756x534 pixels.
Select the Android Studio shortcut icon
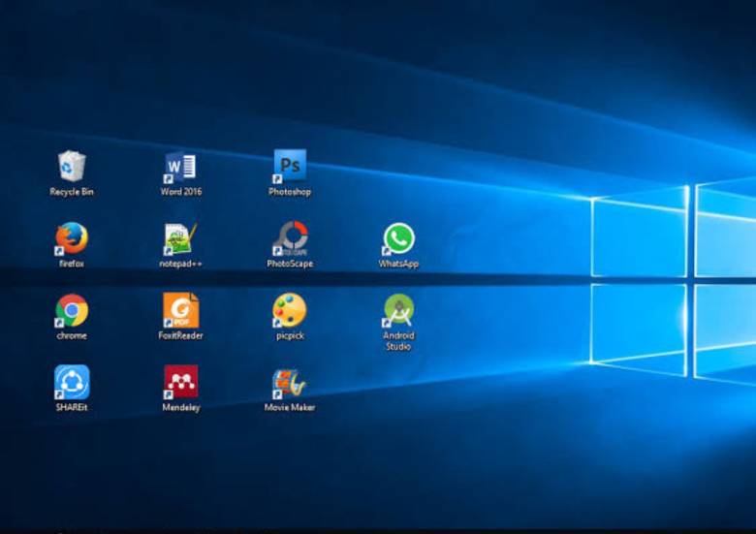click(398, 310)
